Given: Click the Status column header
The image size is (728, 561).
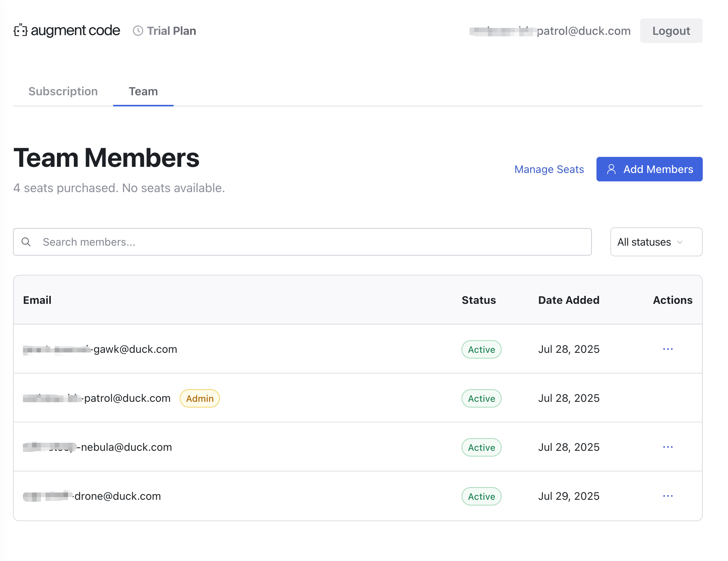Looking at the screenshot, I should tap(479, 300).
